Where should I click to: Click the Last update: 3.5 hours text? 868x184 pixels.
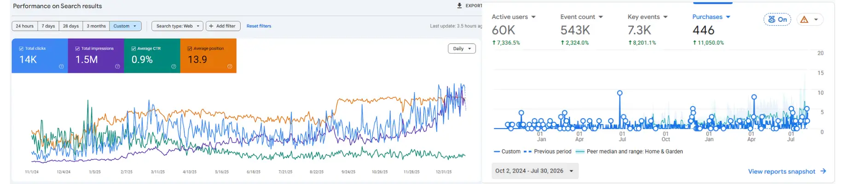tap(456, 26)
